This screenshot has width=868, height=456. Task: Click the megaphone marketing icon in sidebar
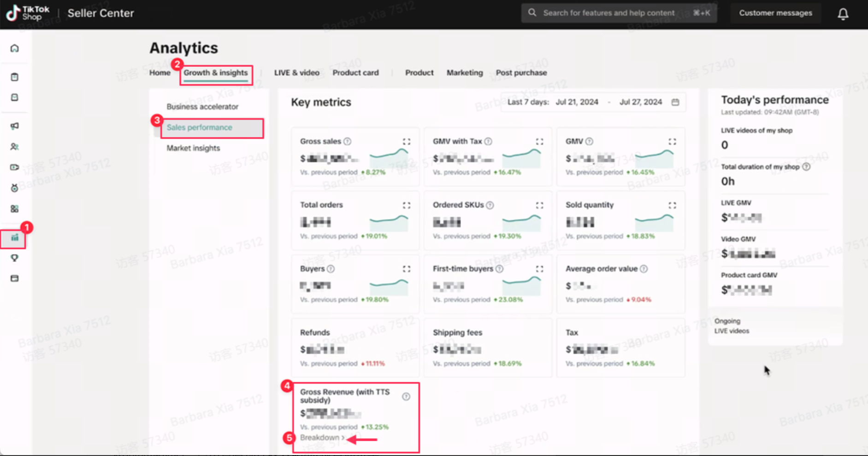(15, 126)
